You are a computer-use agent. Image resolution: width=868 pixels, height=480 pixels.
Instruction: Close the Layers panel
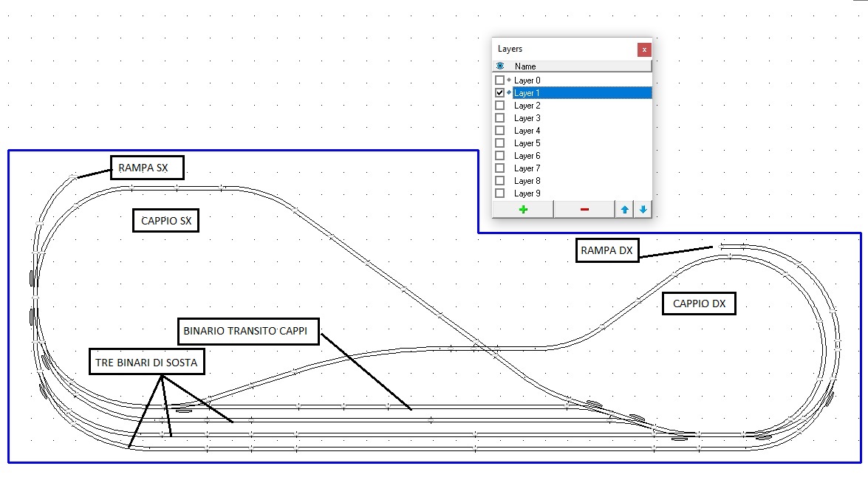click(644, 49)
